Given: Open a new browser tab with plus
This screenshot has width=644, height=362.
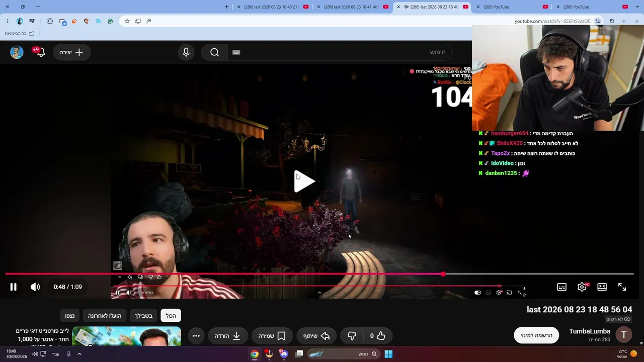Looking at the screenshot, I should click(226, 7).
